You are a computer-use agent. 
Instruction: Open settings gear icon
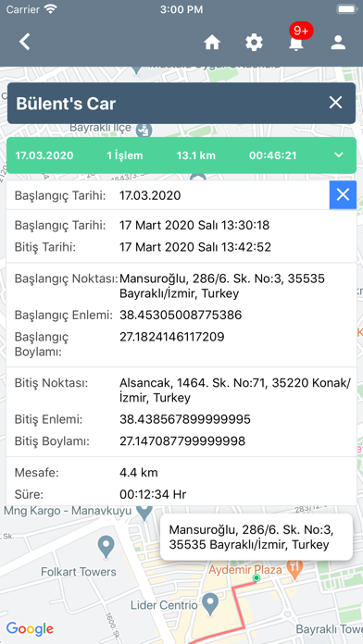254,43
